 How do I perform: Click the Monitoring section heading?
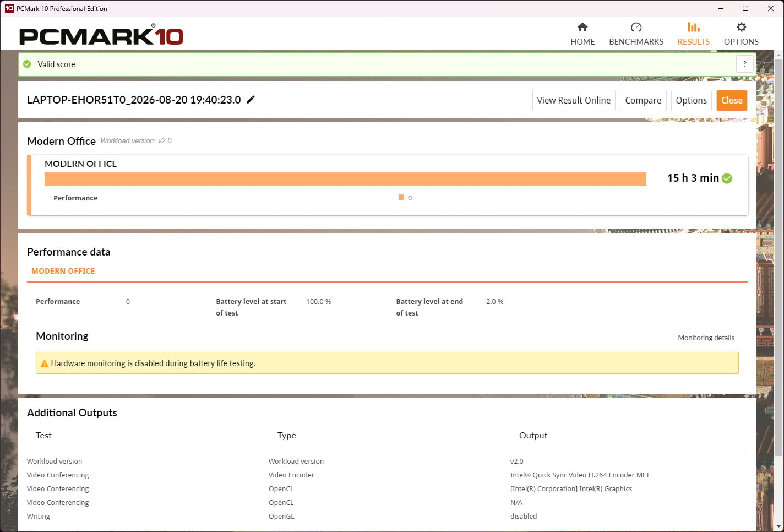click(x=62, y=336)
